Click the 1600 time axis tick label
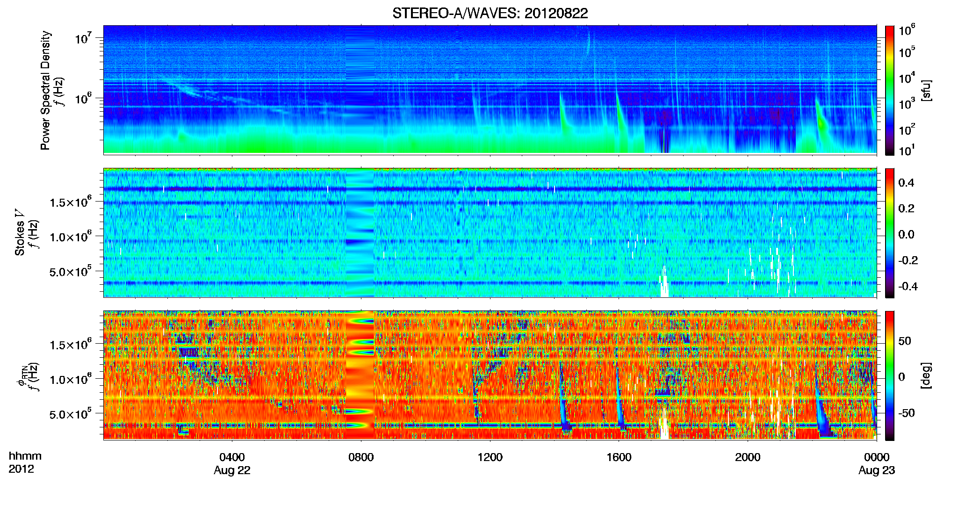The height and width of the screenshot is (505, 980). click(x=619, y=457)
